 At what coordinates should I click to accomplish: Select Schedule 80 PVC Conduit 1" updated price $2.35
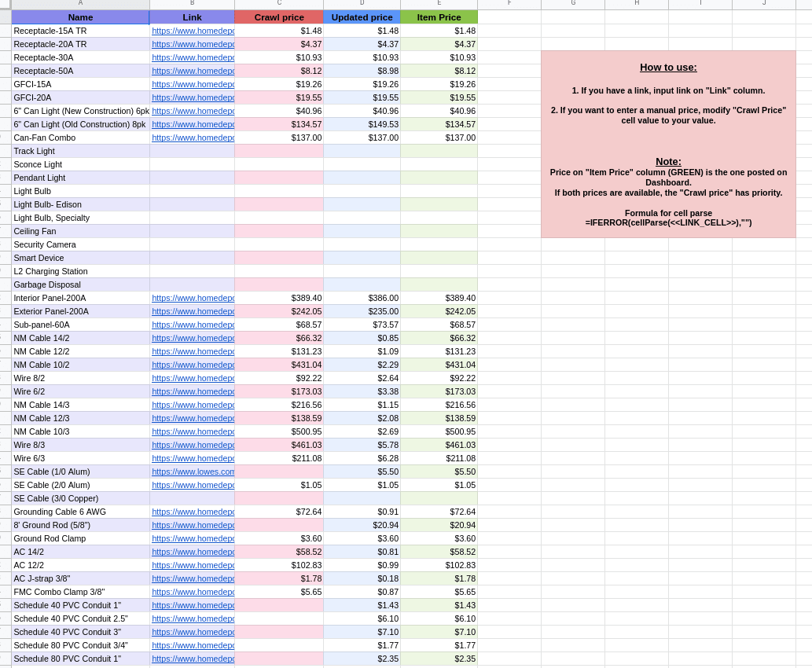(x=362, y=659)
